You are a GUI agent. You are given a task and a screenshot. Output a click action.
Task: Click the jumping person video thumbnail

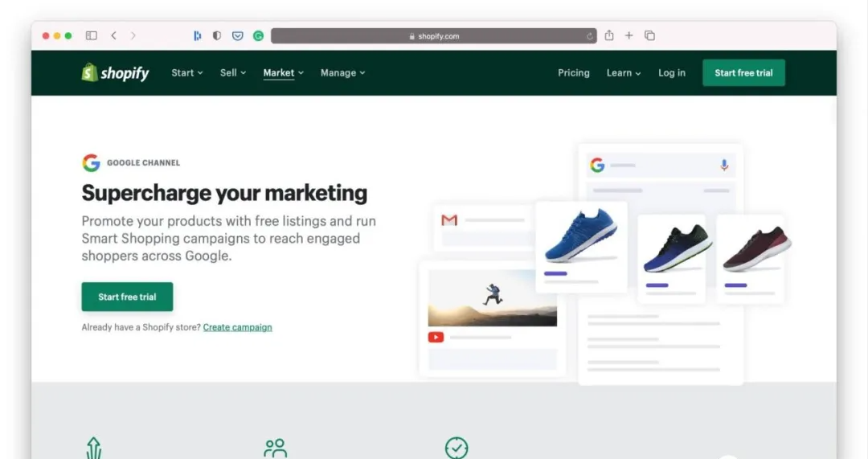pos(492,298)
